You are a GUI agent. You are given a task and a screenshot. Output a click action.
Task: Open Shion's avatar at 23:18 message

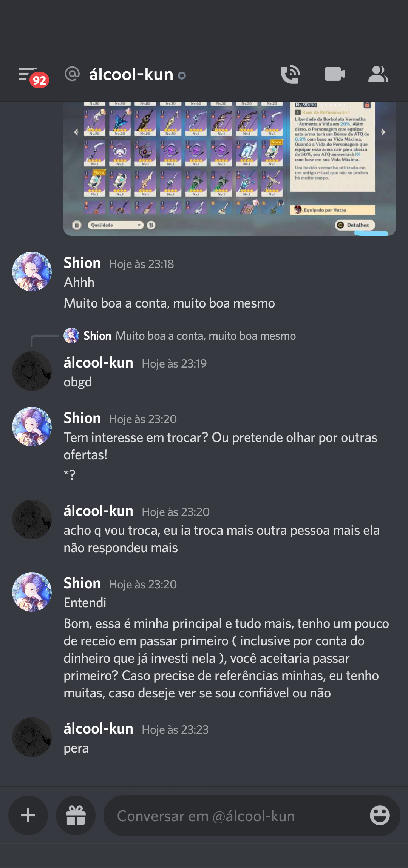[x=32, y=271]
